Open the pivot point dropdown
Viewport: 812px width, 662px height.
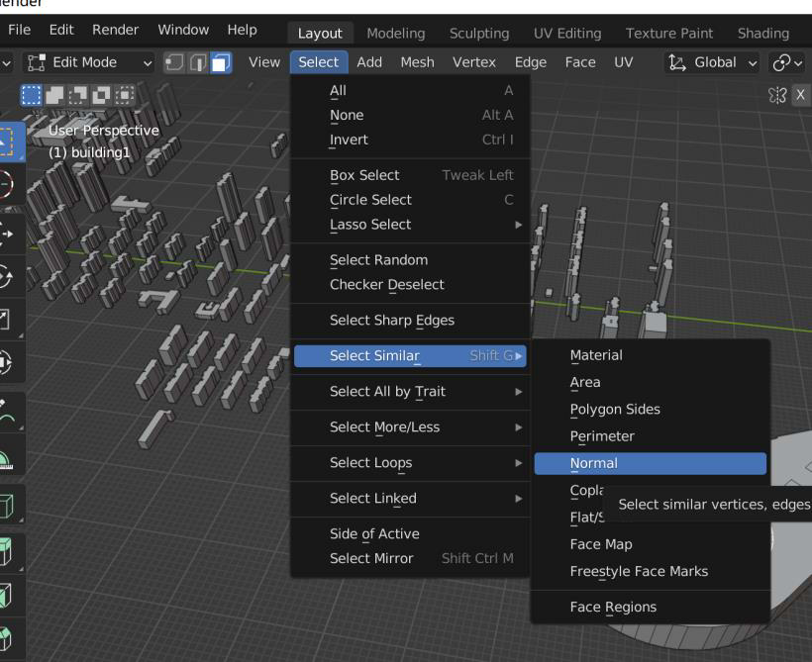coord(787,62)
